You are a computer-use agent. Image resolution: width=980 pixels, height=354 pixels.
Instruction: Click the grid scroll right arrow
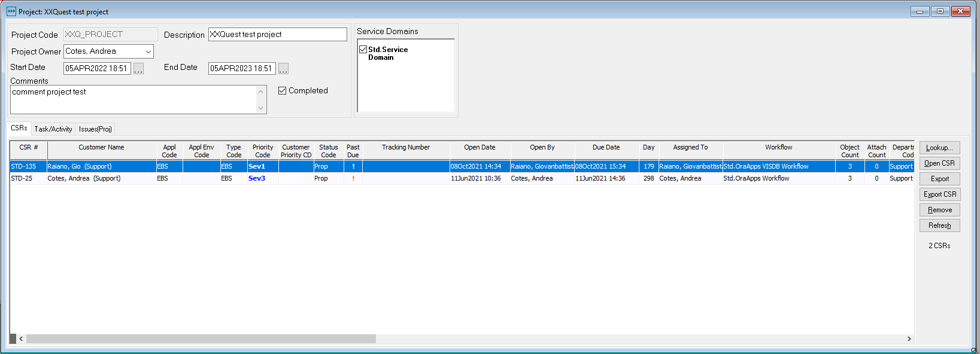coord(909,339)
